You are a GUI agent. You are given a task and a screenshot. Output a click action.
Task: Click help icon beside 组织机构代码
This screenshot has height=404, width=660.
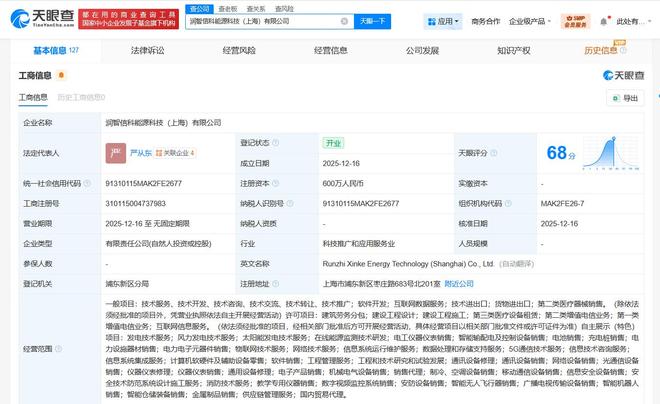pos(508,204)
